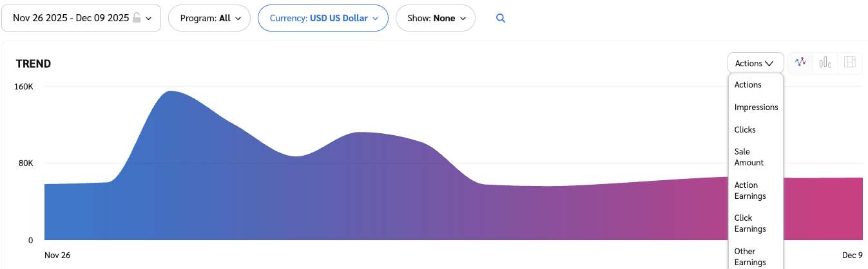Click the peak of the trend chart
Image resolution: width=868 pixels, height=269 pixels.
click(169, 92)
